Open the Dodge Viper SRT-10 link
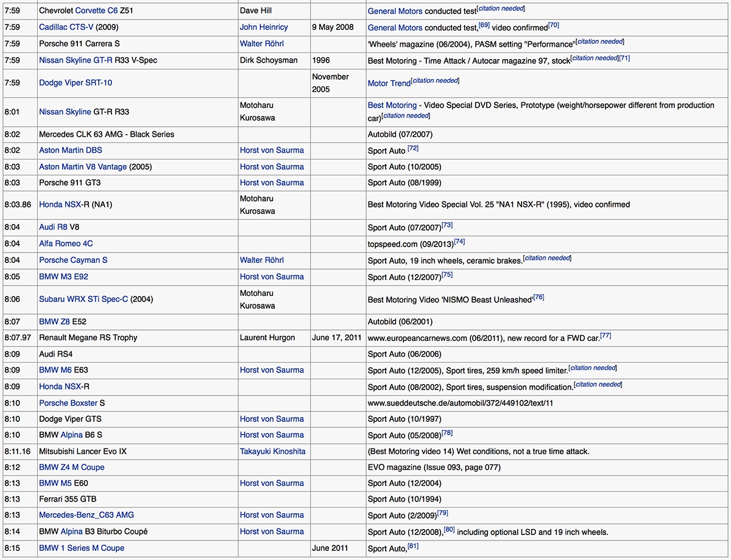The height and width of the screenshot is (560, 731). [x=76, y=83]
